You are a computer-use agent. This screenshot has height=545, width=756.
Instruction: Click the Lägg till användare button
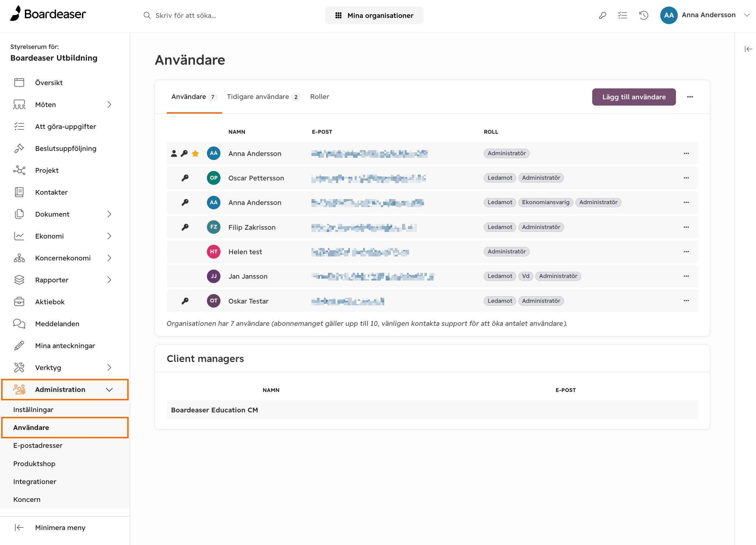tap(634, 97)
